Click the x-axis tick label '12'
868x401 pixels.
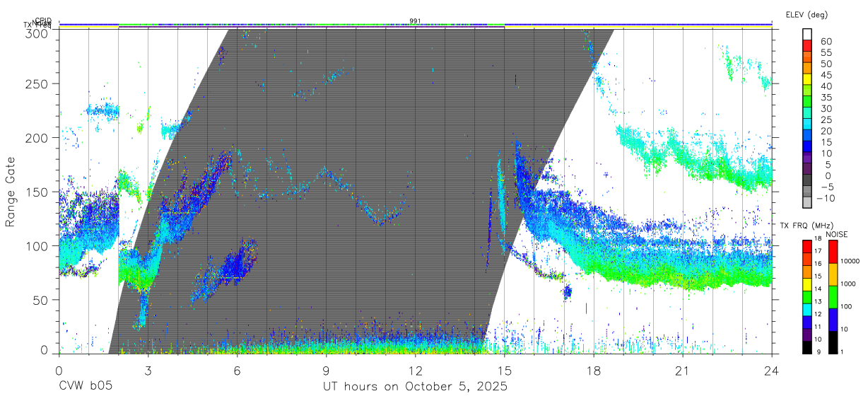point(415,370)
